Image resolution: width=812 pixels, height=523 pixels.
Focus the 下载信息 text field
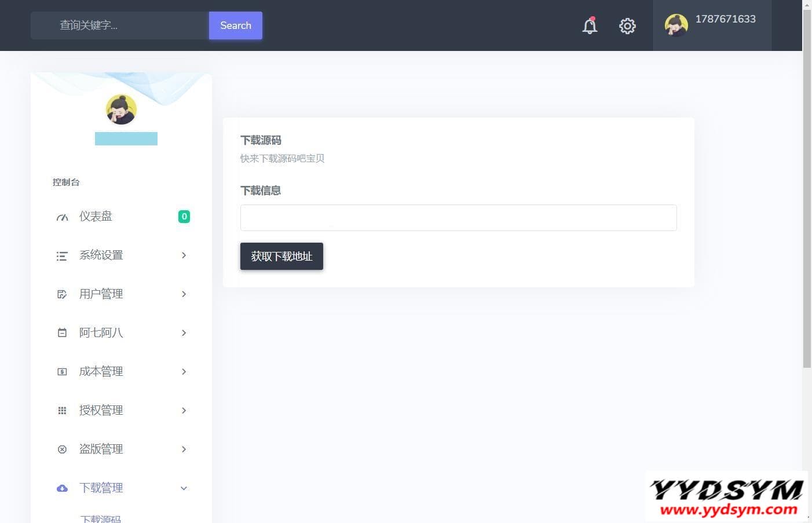tap(459, 218)
